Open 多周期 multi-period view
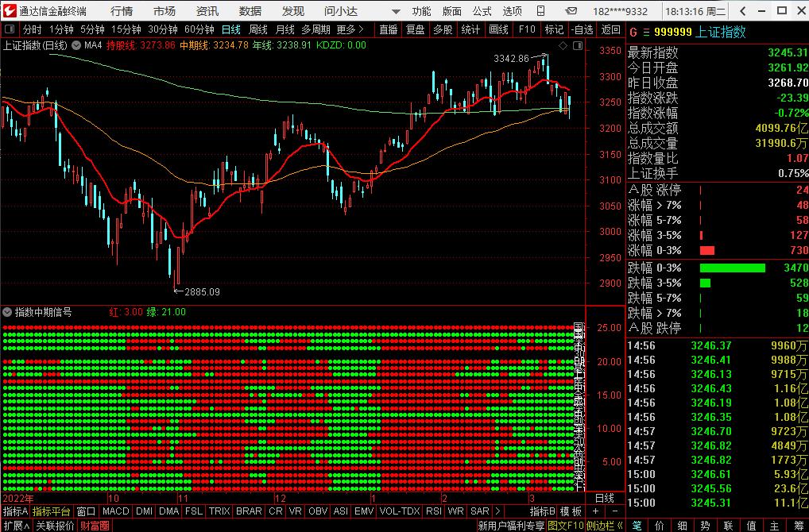Image resolution: width=809 pixels, height=532 pixels. coord(315,30)
